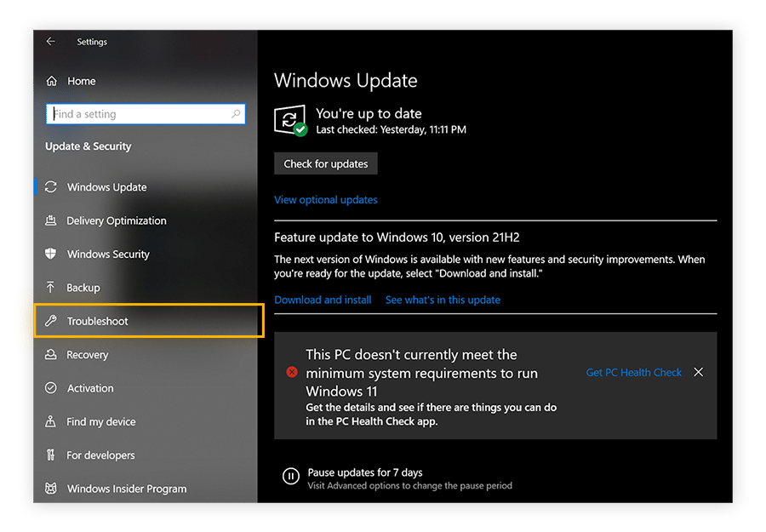Dismiss the Windows 11 requirements warning
Screen dimensions: 766x532
698,372
